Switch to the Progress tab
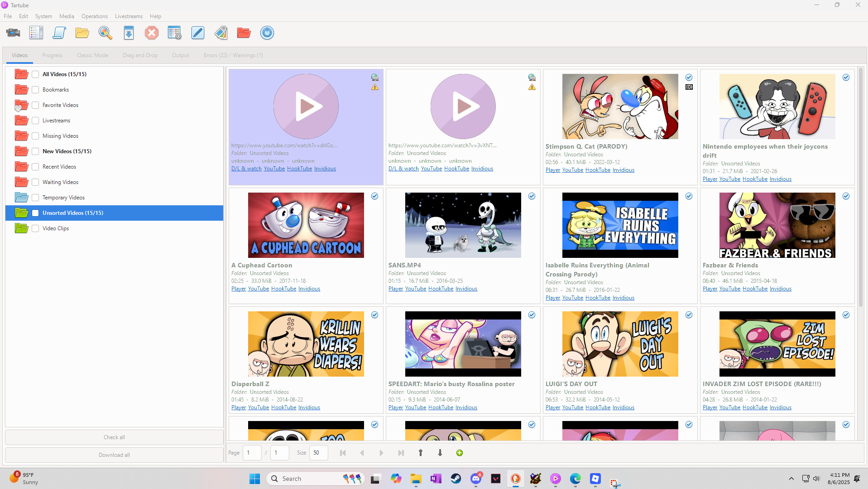The image size is (868, 489). pyautogui.click(x=53, y=55)
